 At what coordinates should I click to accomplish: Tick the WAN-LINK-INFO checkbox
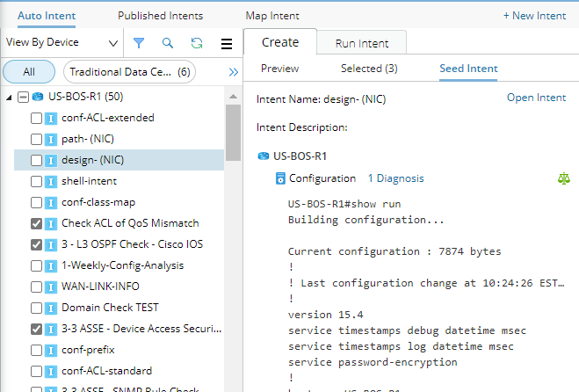coord(36,287)
